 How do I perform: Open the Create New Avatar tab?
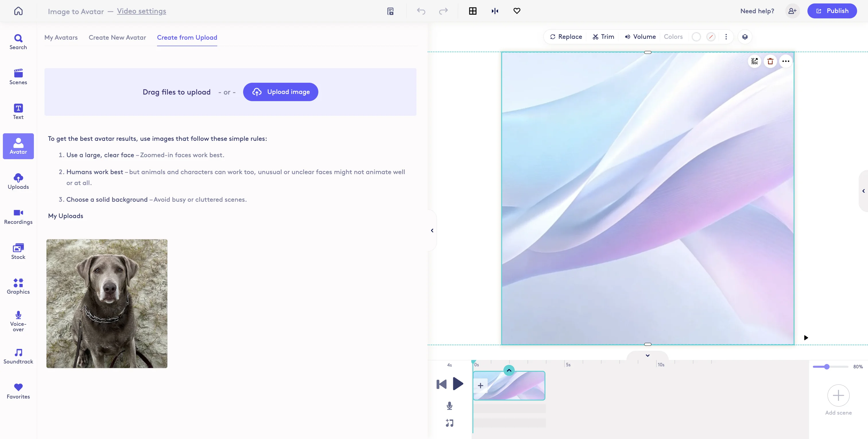[117, 37]
